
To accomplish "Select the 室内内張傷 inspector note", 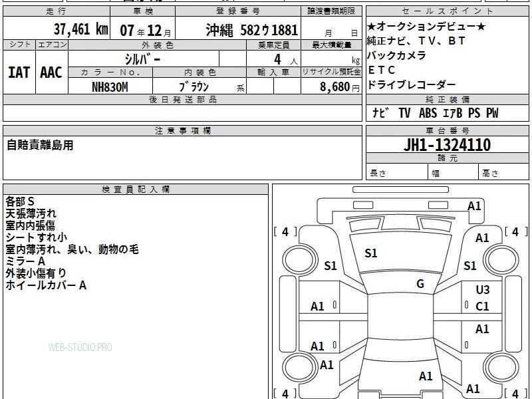I will pos(30,225).
